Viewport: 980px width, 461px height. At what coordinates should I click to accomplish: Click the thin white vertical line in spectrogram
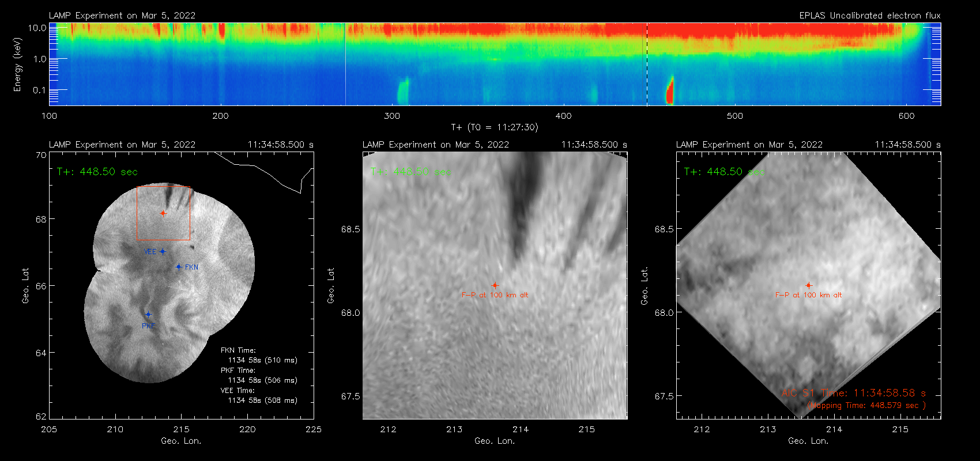(x=345, y=64)
